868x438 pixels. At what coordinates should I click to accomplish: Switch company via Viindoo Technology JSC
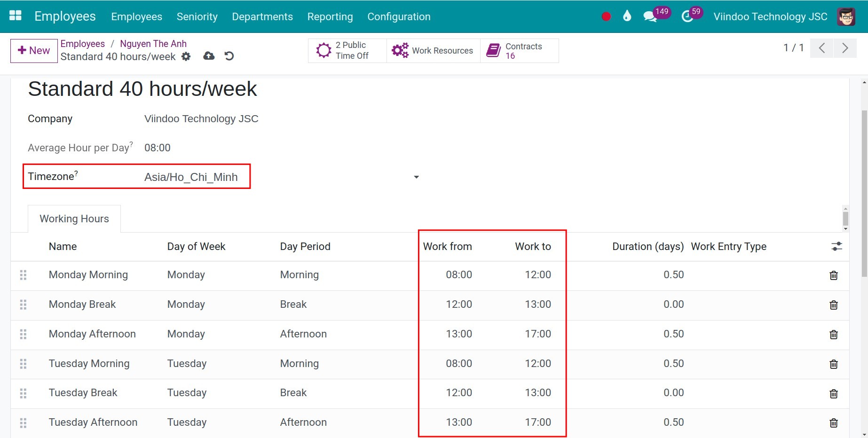click(770, 17)
